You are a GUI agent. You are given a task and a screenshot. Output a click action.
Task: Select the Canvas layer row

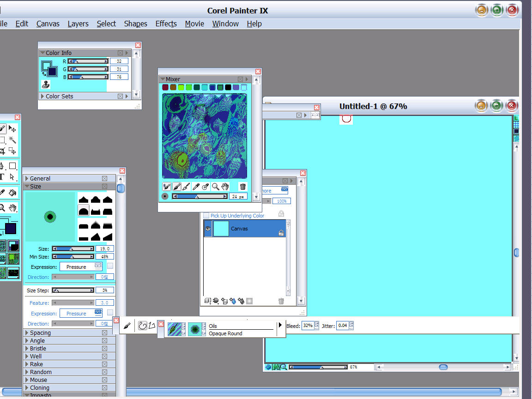244,228
